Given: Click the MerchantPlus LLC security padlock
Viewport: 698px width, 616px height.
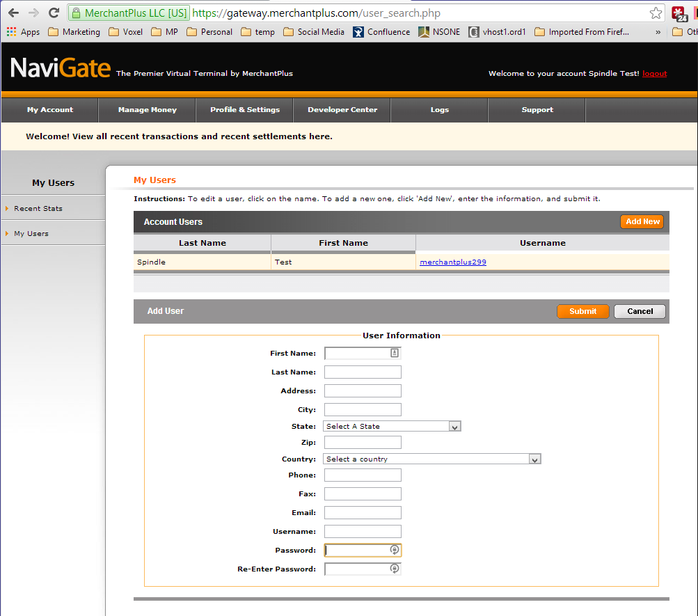Looking at the screenshot, I should 77,13.
